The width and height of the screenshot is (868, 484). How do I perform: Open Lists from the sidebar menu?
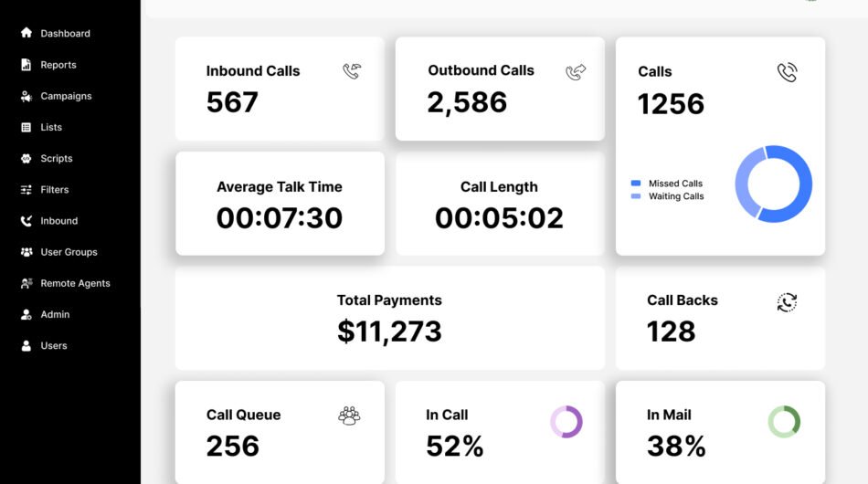50,128
